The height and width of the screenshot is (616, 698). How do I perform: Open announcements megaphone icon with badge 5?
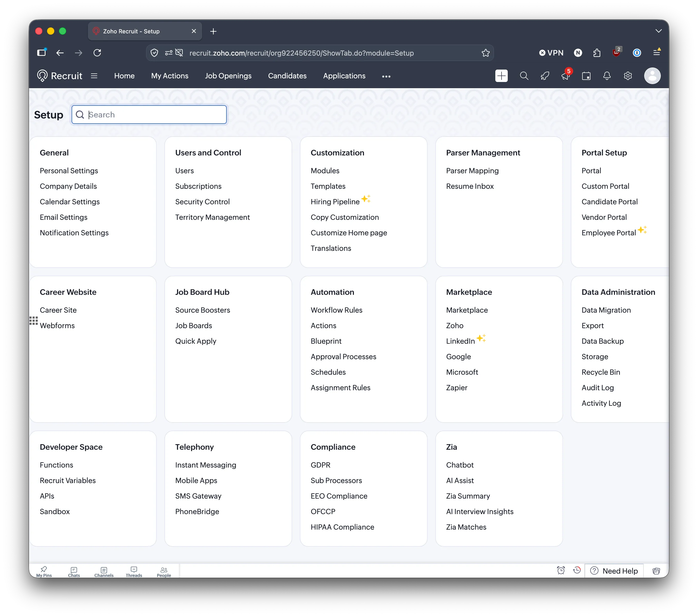(x=565, y=76)
